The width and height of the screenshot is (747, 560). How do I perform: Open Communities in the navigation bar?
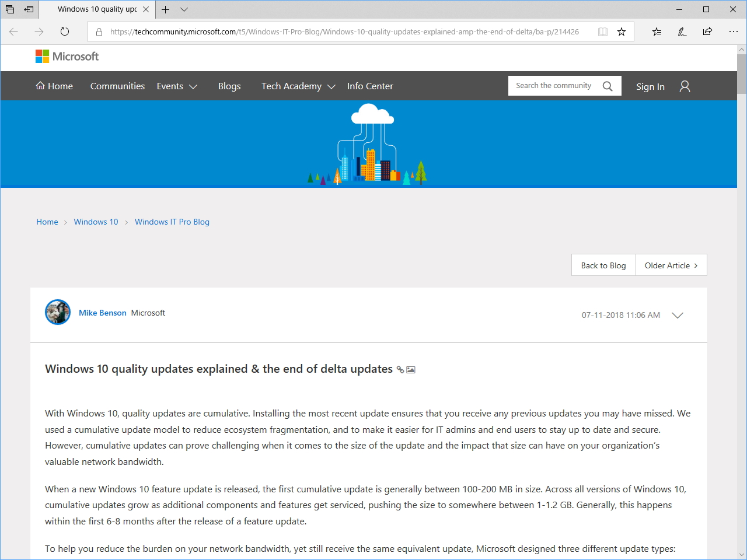pos(117,86)
